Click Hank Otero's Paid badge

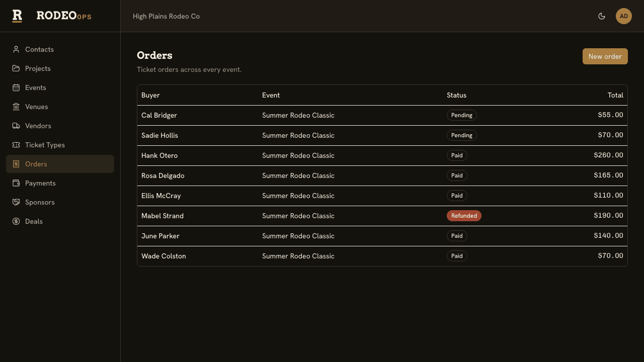457,155
